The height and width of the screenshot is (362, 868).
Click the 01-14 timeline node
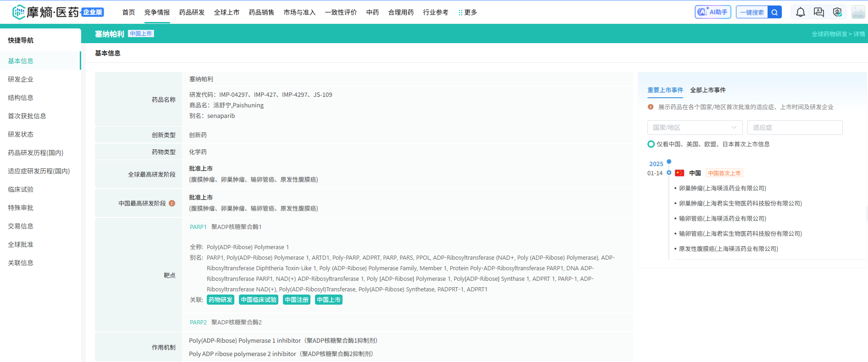click(669, 173)
